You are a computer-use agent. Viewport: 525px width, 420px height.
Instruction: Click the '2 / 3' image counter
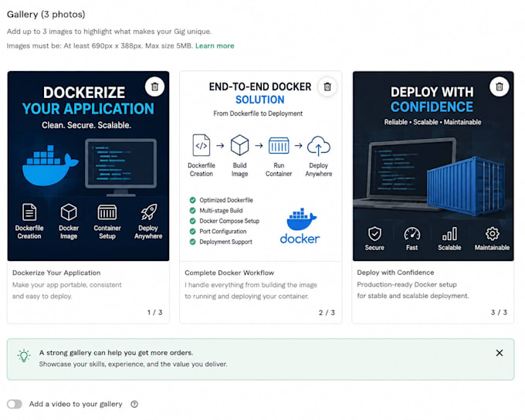click(327, 313)
